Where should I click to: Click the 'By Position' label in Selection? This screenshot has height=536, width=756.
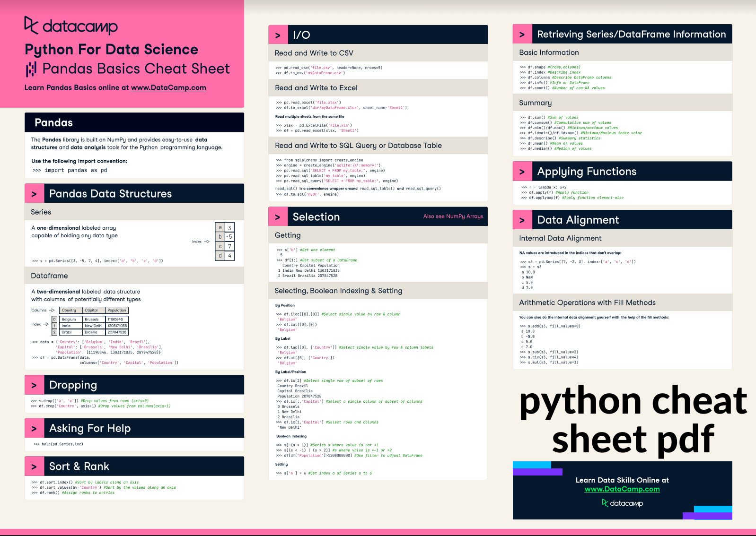click(285, 305)
